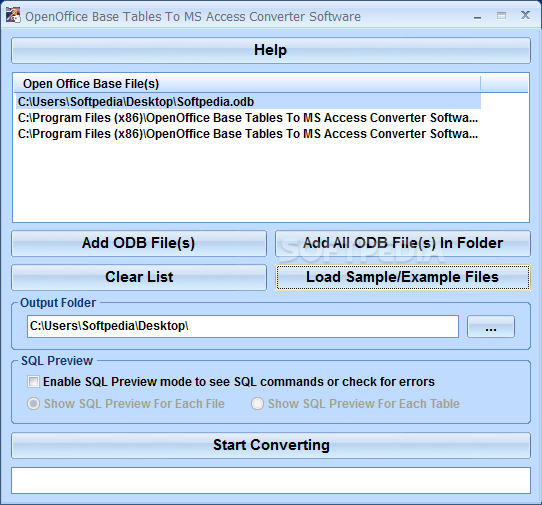Enable SQL Preview mode checkbox

click(x=34, y=382)
